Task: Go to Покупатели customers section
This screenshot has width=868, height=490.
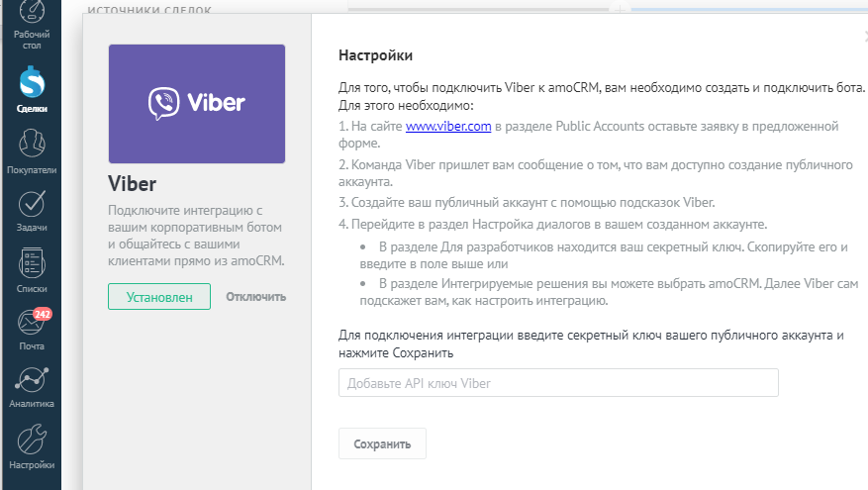Action: coord(32,151)
